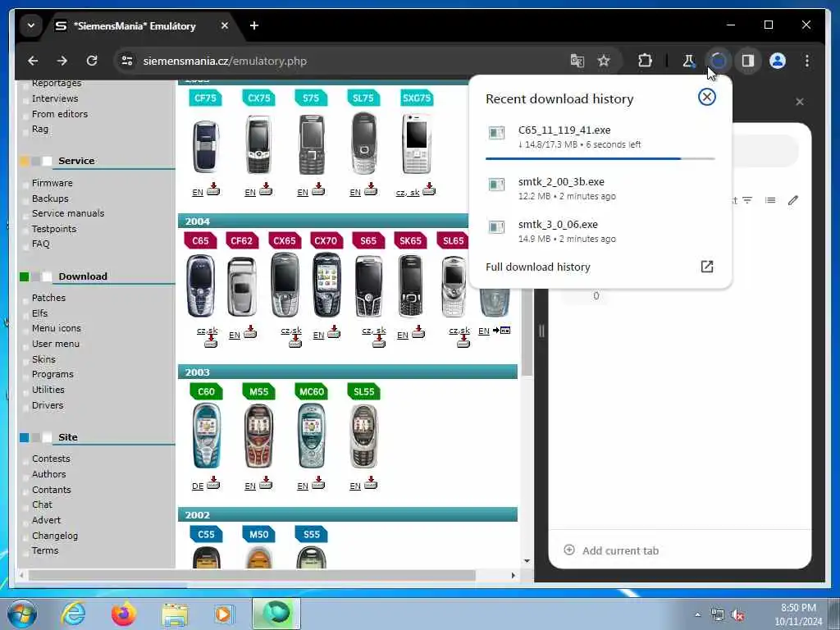Open the Menu icons section

click(57, 328)
